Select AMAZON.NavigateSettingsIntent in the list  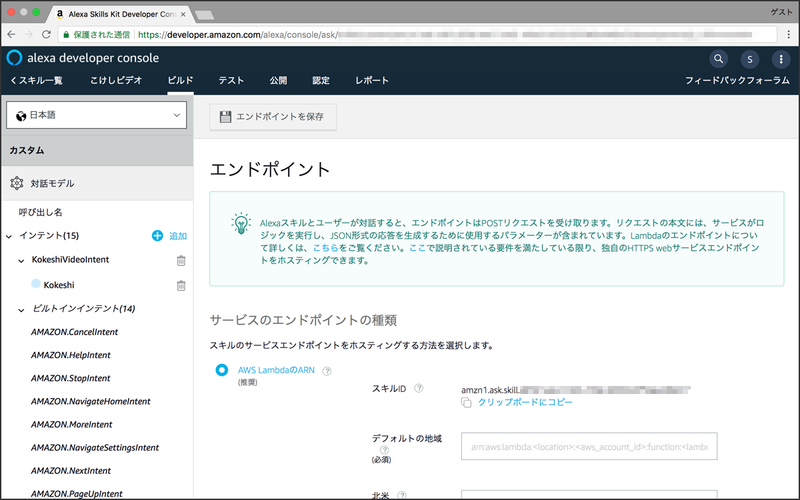pyautogui.click(x=95, y=448)
